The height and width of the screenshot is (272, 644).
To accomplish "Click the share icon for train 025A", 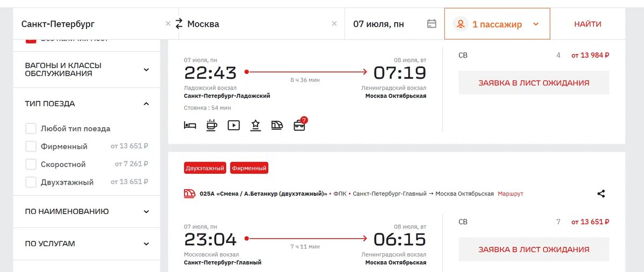I will 601,194.
